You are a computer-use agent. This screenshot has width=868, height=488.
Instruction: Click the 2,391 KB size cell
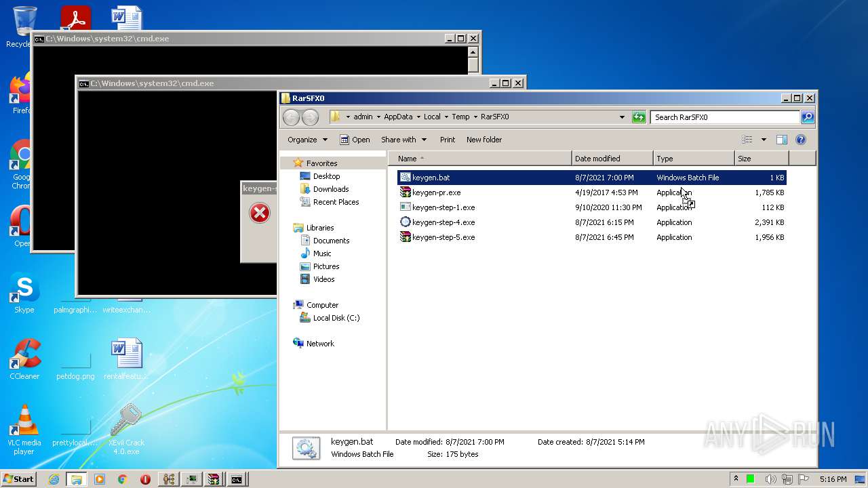(x=769, y=222)
